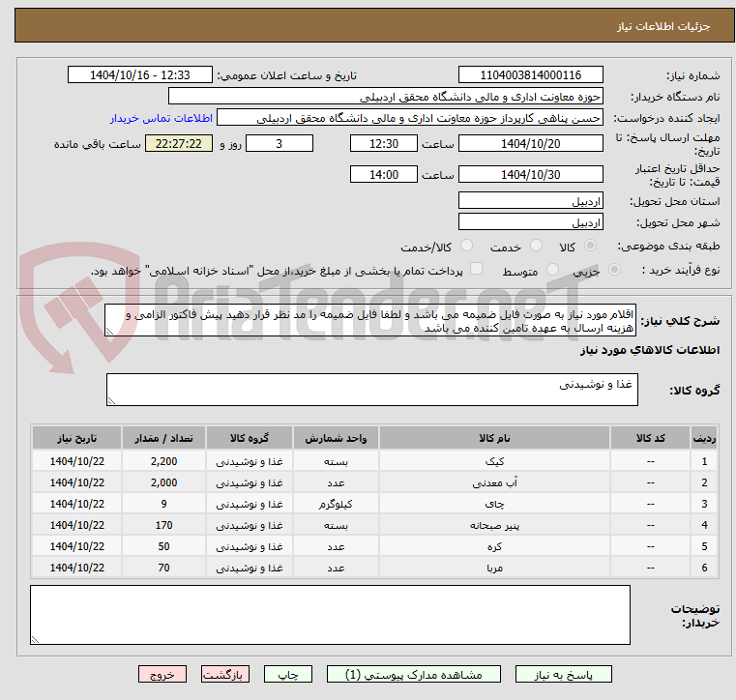Screen dimensions: 736x700
Task: Toggle the اسناد خزانه اسلامی payment checkbox
Action: tap(477, 269)
